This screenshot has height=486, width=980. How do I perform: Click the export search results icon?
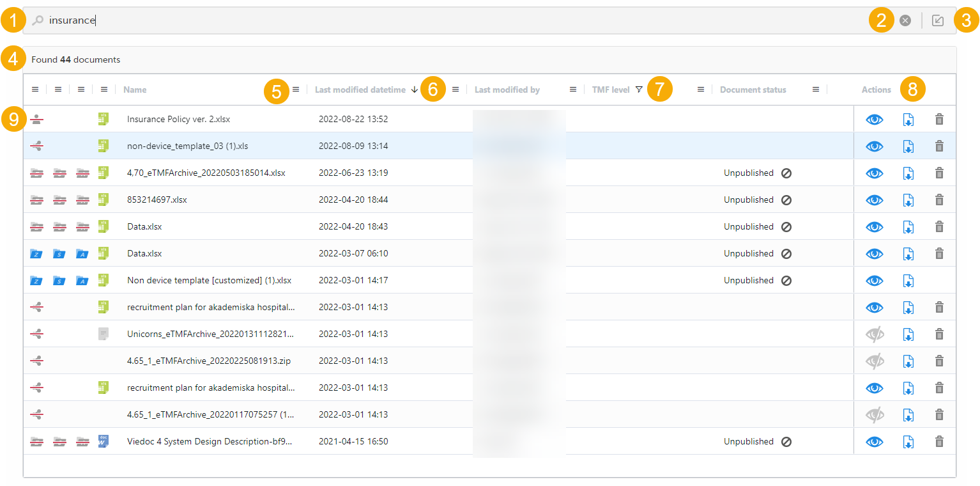(x=937, y=20)
